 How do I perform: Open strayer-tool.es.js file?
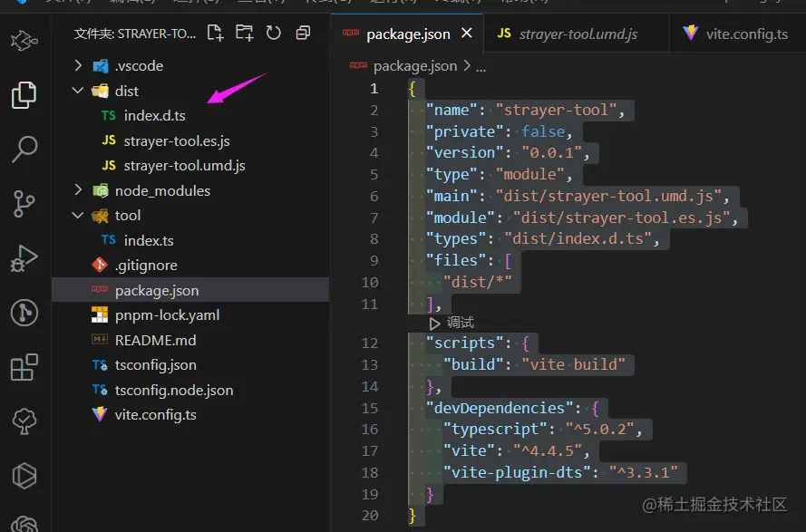[x=190, y=140]
